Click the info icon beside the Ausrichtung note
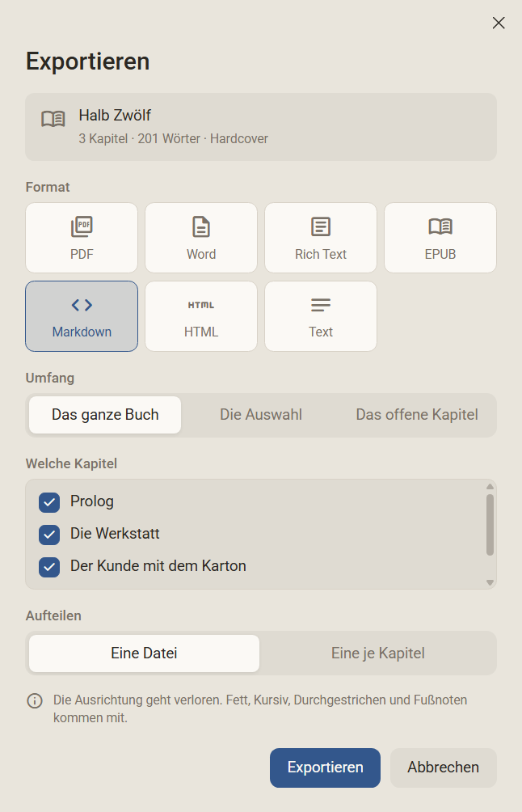 (35, 701)
